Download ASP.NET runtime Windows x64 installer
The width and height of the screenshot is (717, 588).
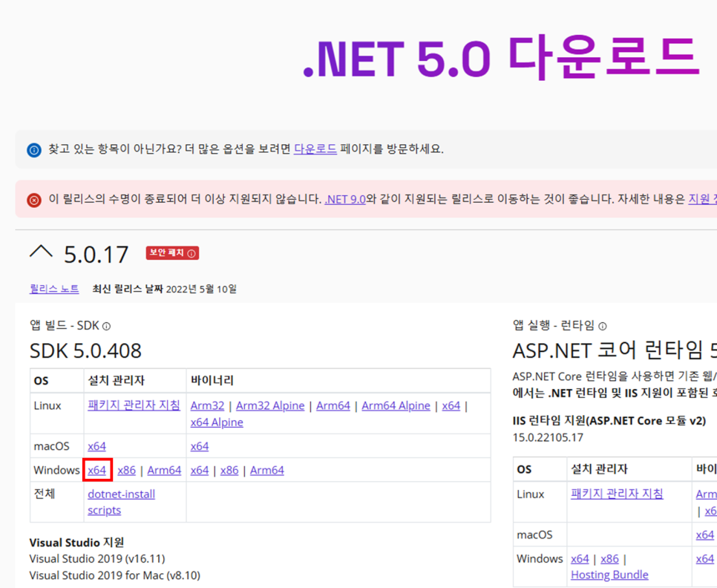pyautogui.click(x=580, y=559)
